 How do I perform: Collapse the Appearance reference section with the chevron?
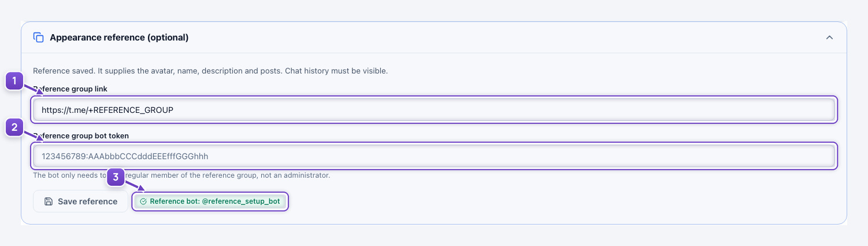tap(829, 38)
